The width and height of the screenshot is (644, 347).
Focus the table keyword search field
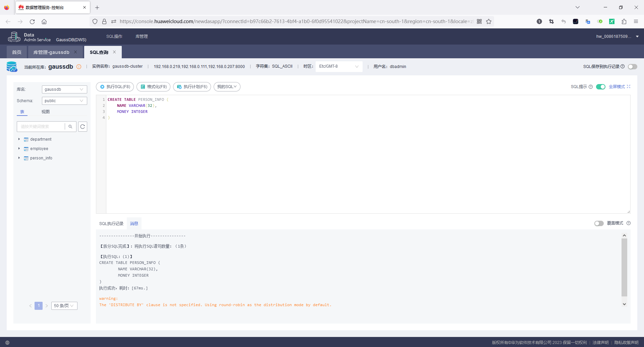[x=41, y=127]
